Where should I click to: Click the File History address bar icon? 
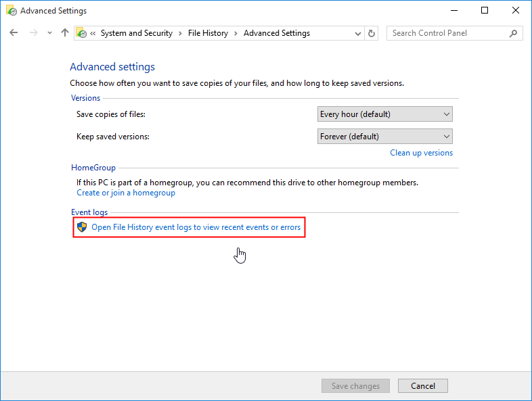(82, 33)
